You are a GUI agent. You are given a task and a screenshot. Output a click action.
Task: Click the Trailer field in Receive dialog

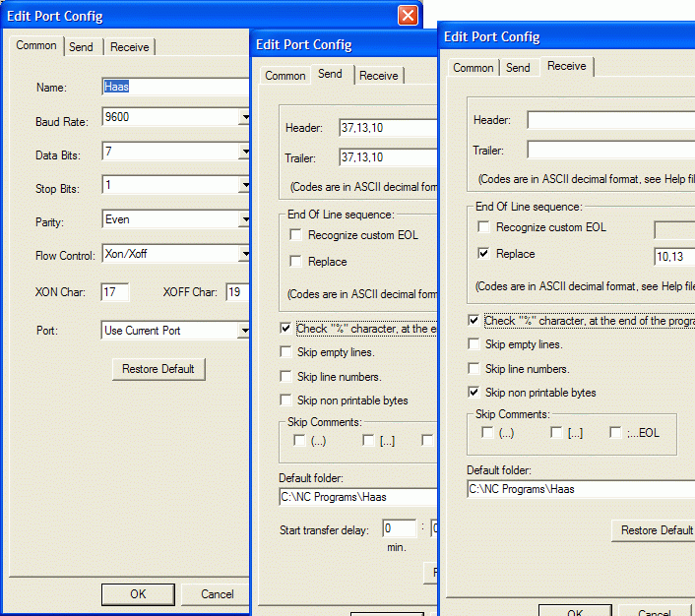pyautogui.click(x=611, y=150)
